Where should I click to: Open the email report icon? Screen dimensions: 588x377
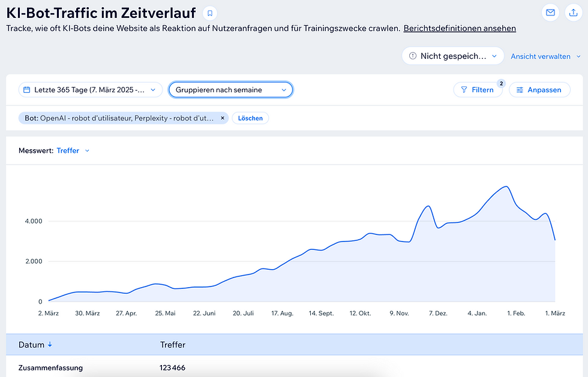[x=550, y=13]
